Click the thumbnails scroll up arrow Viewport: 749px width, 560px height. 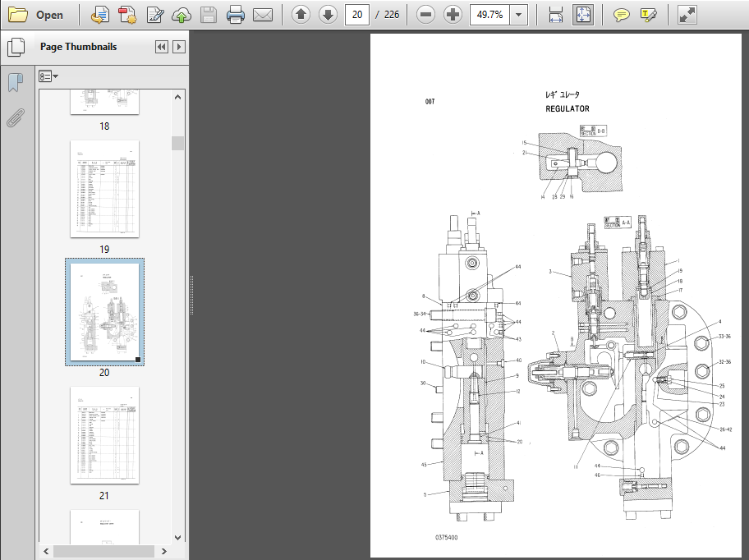(177, 97)
